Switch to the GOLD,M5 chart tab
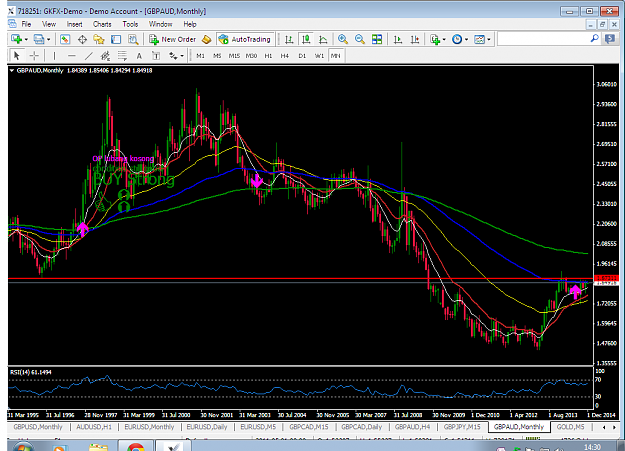Image resolution: width=625 pixels, height=451 pixels. coord(570,427)
